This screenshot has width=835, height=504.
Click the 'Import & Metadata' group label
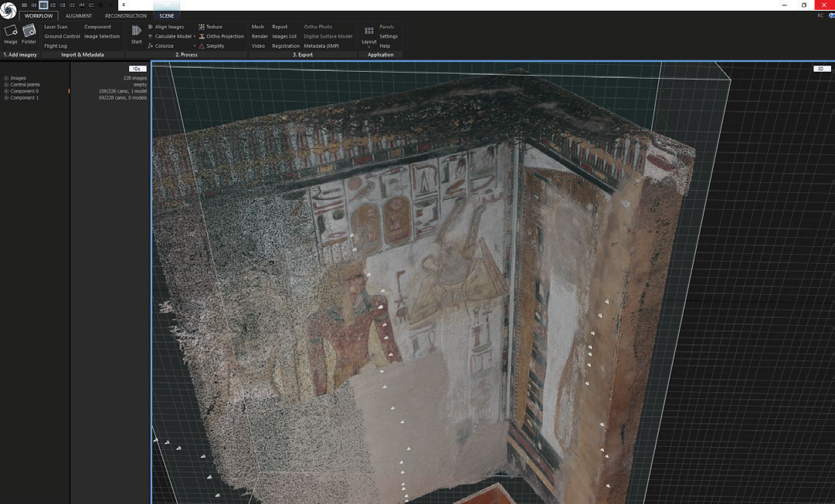[83, 55]
